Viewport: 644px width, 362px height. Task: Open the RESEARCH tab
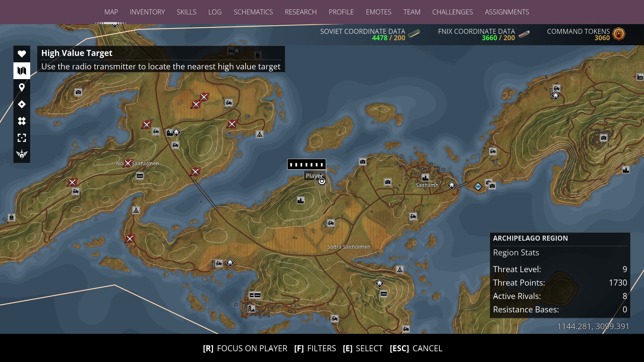pyautogui.click(x=301, y=12)
